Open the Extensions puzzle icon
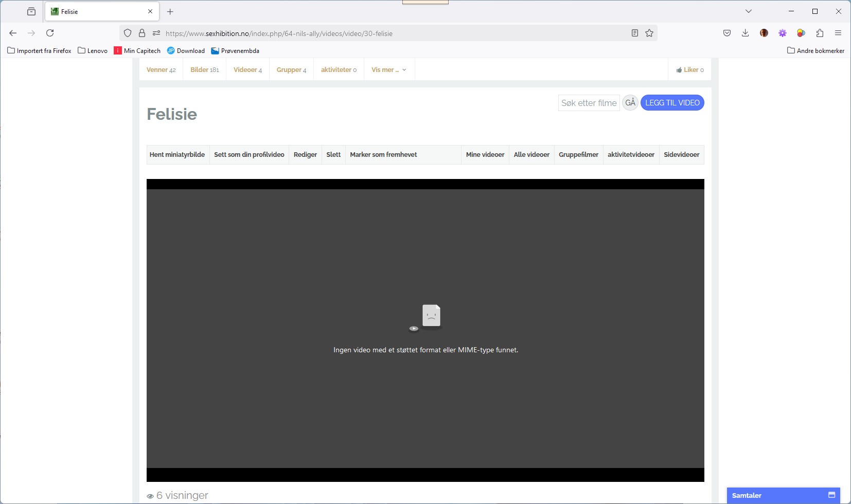851x504 pixels. (820, 33)
